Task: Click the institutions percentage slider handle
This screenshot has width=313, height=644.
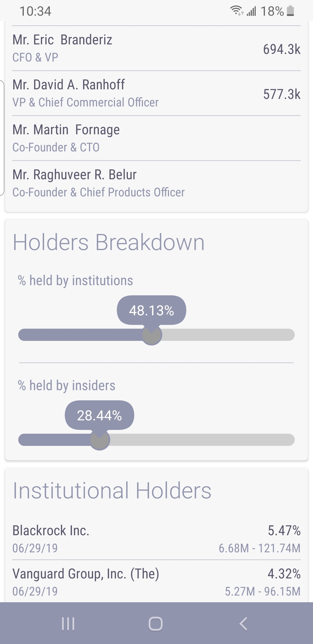Action: [152, 335]
